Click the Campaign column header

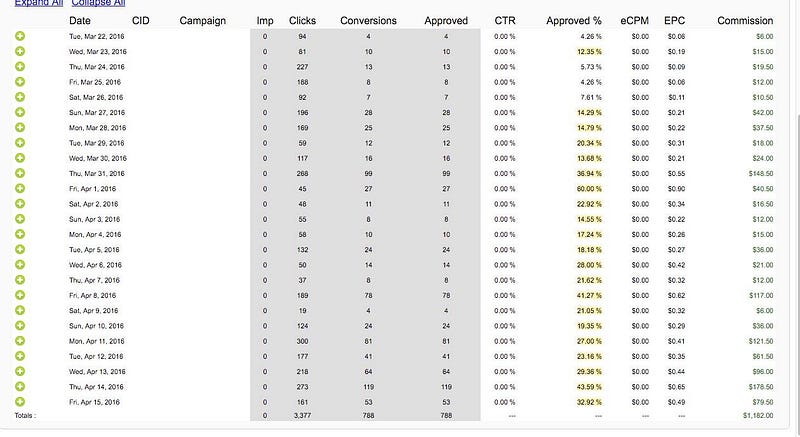click(x=202, y=20)
